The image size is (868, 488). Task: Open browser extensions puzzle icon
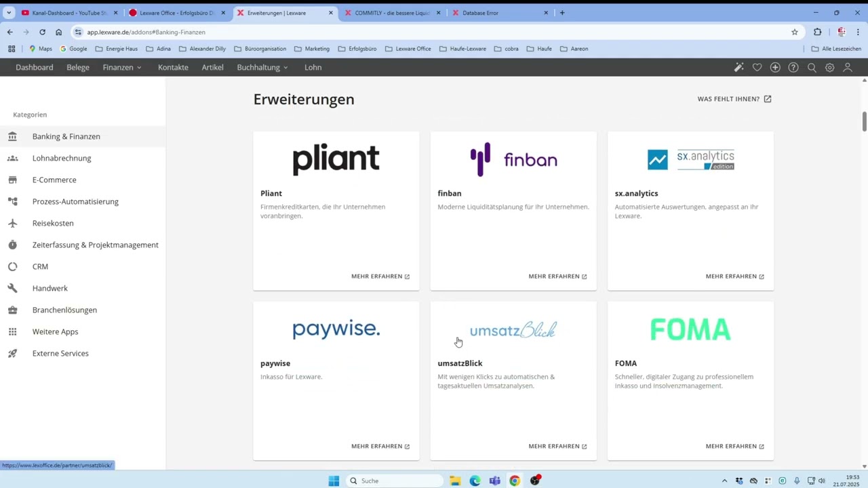(817, 32)
